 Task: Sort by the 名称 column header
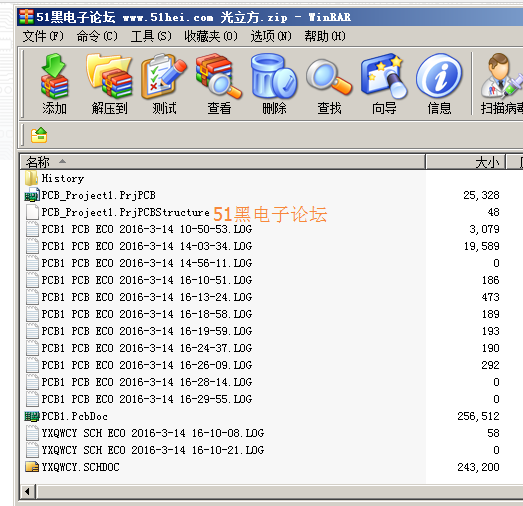222,162
